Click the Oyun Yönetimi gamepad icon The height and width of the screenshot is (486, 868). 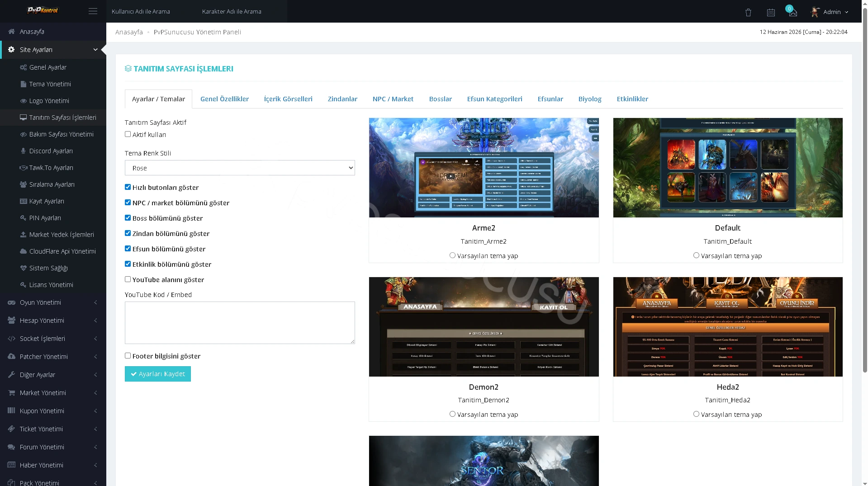12,302
